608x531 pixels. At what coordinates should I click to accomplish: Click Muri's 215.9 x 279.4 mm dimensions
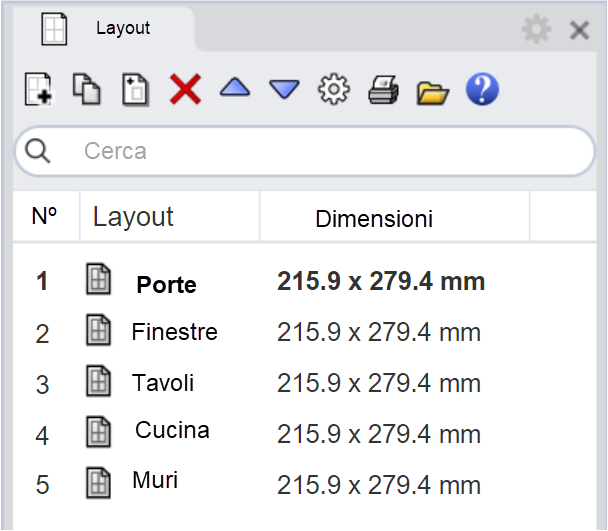pos(379,485)
